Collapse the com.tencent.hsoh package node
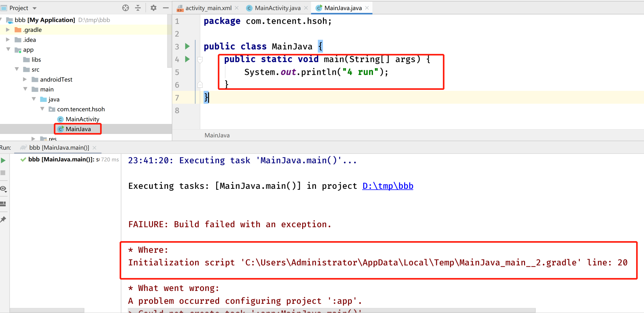Screen dimensions: 644x313 tap(42, 109)
